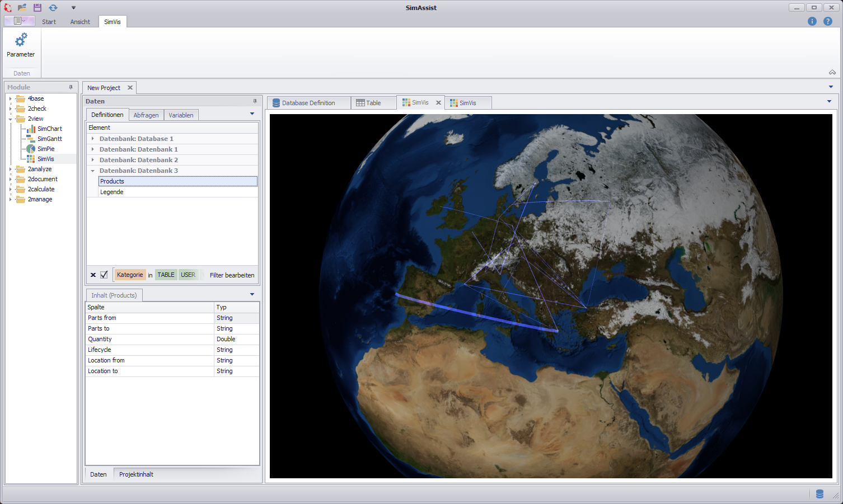Viewport: 843px width, 504px height.
Task: Click Filter bearbeiten button
Action: pyautogui.click(x=232, y=275)
